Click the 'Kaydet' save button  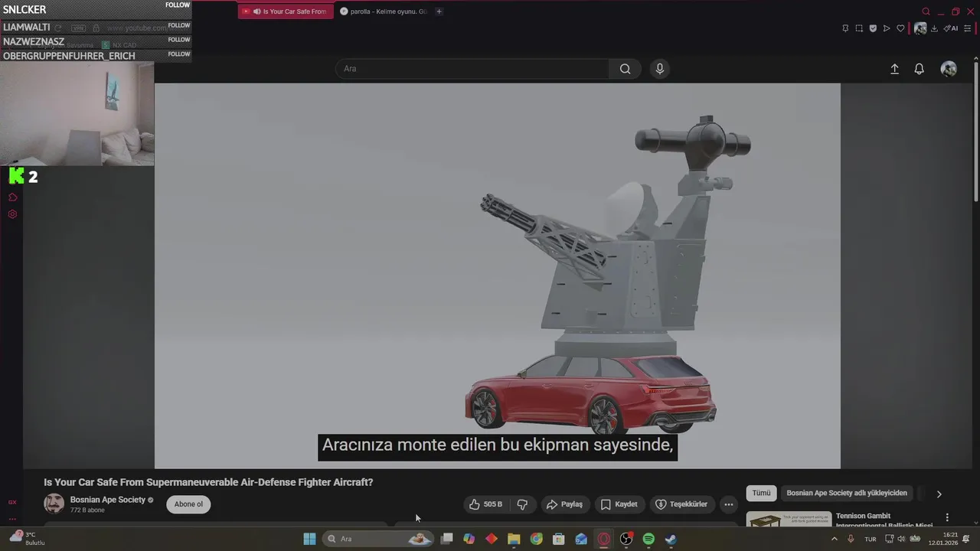pyautogui.click(x=619, y=504)
